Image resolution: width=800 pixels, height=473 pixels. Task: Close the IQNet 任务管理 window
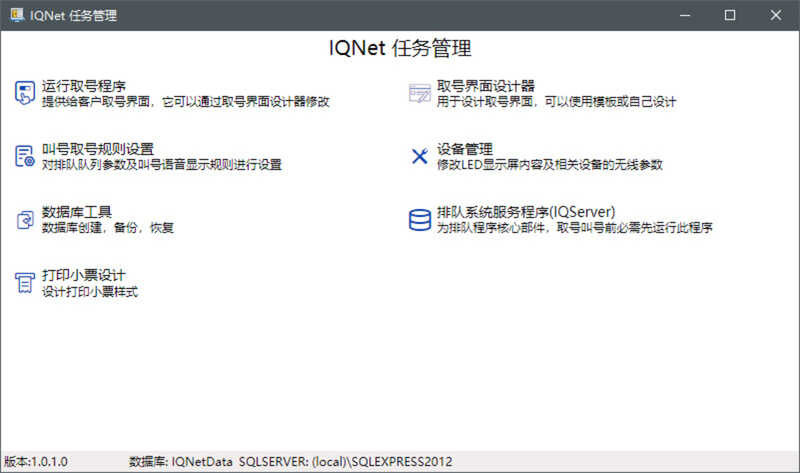(x=776, y=15)
